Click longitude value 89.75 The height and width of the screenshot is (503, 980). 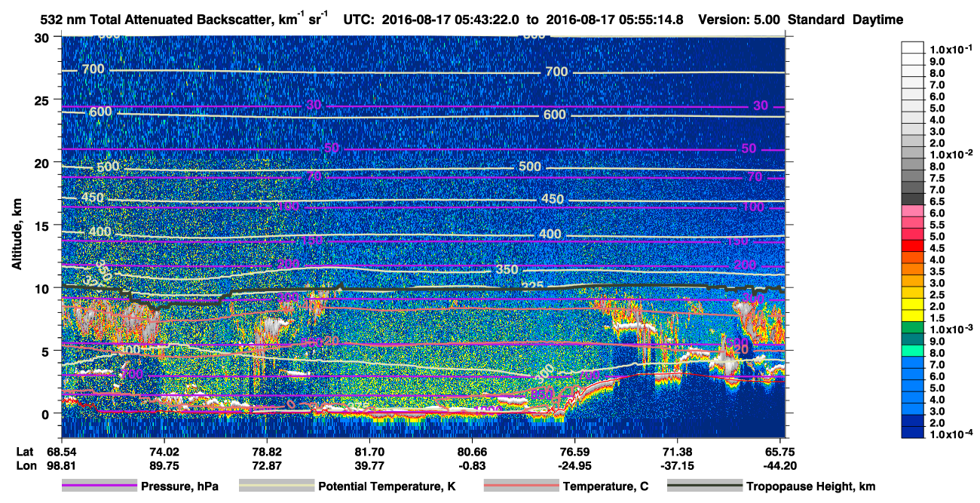(x=164, y=466)
